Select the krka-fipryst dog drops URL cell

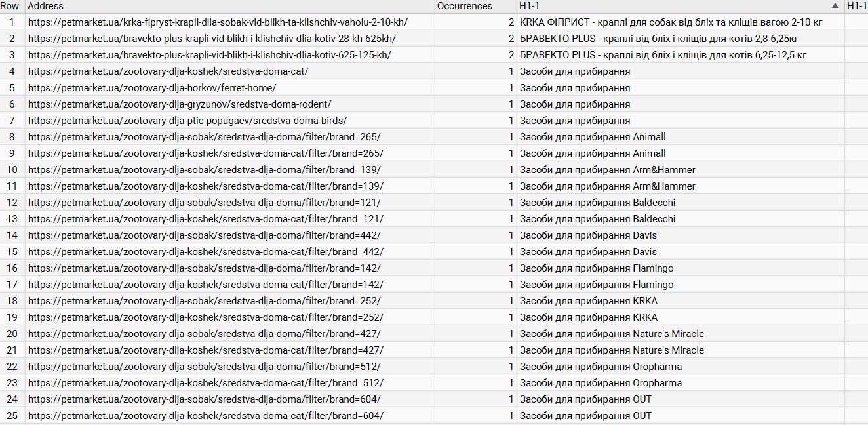tap(229, 22)
